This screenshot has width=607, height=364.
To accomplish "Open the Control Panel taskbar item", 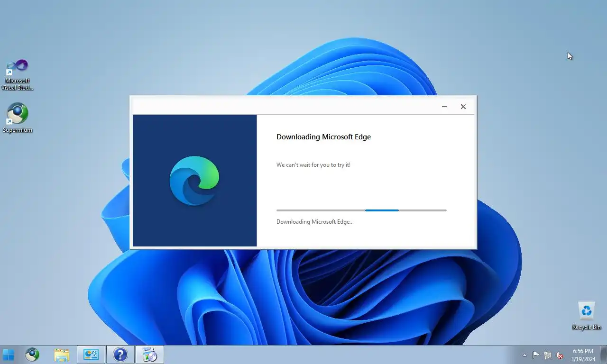I will [91, 355].
